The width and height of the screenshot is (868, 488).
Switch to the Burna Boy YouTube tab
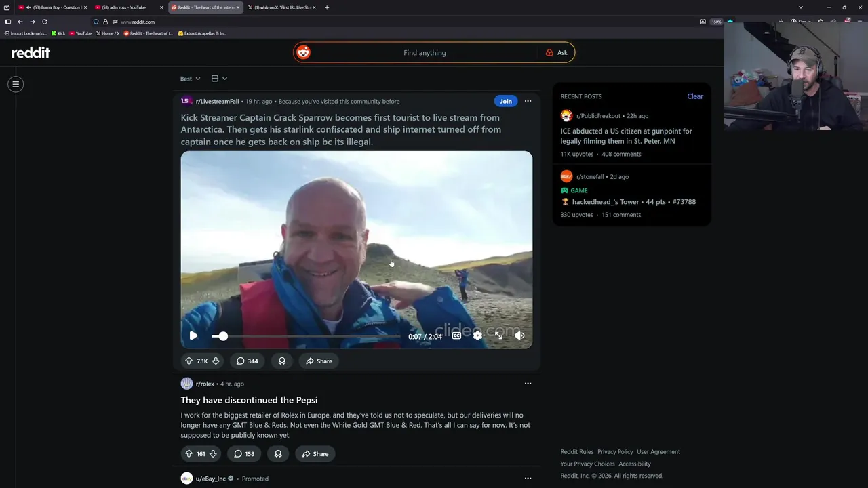click(53, 7)
